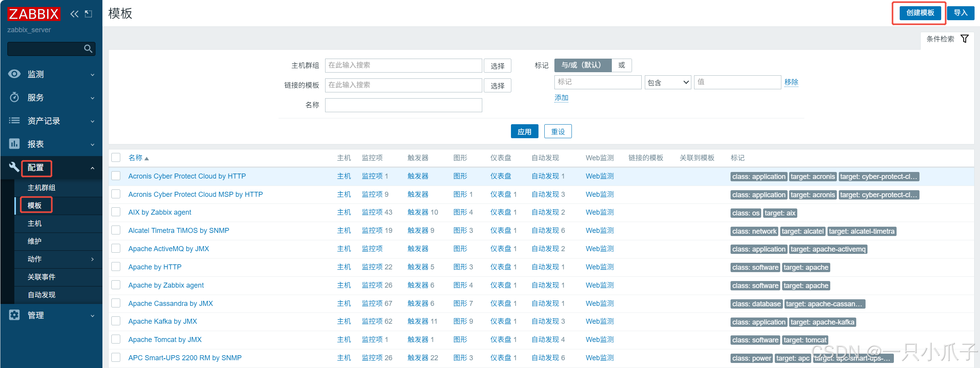
Task: Click 选择 next to 主机群组
Action: [x=497, y=66]
